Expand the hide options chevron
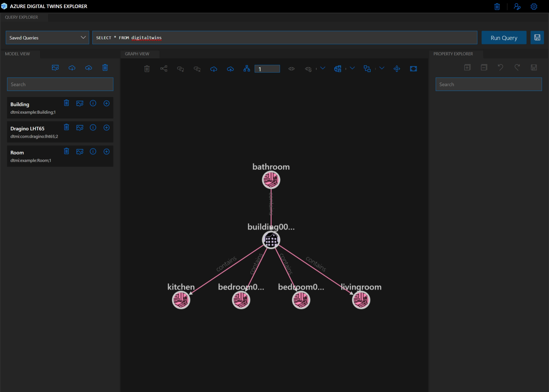 click(x=323, y=68)
